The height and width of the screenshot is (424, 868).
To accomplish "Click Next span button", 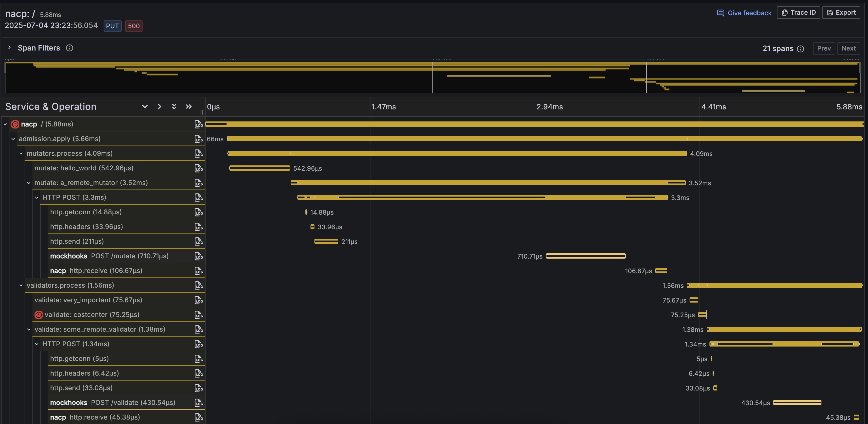I will click(848, 48).
